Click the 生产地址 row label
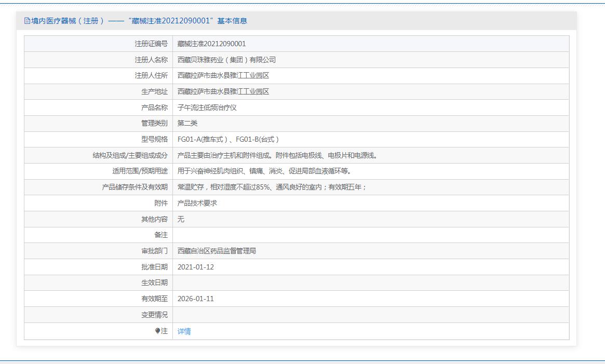 [154, 91]
